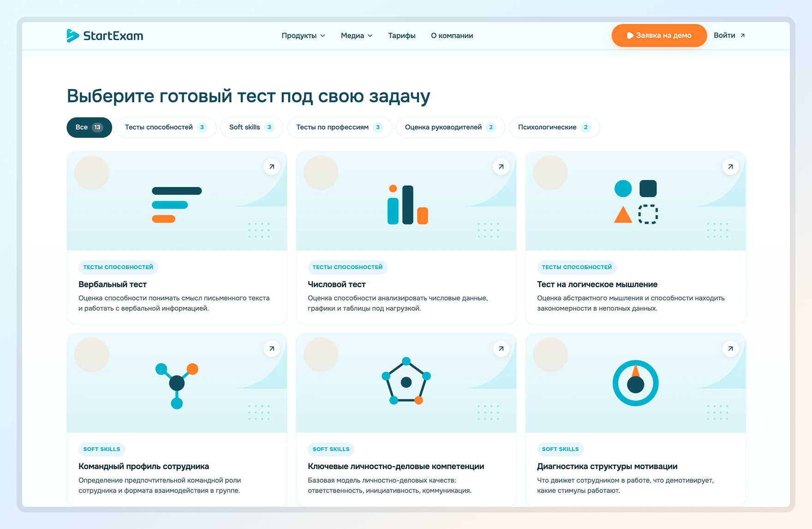
Task: Click the geometric shapes illustration of logic test
Action: 636,202
